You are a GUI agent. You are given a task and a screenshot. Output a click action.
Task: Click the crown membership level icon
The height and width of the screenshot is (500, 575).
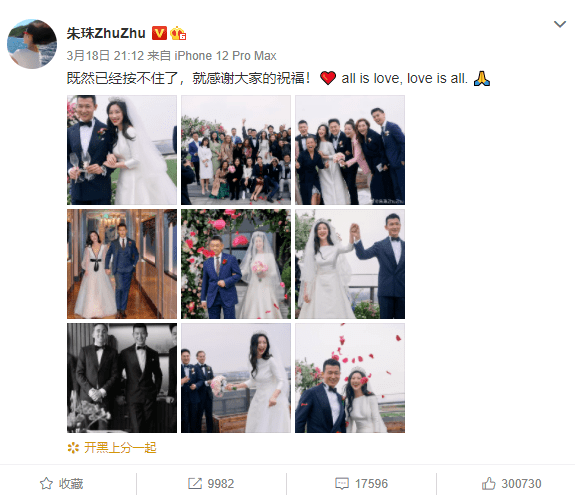pos(178,33)
